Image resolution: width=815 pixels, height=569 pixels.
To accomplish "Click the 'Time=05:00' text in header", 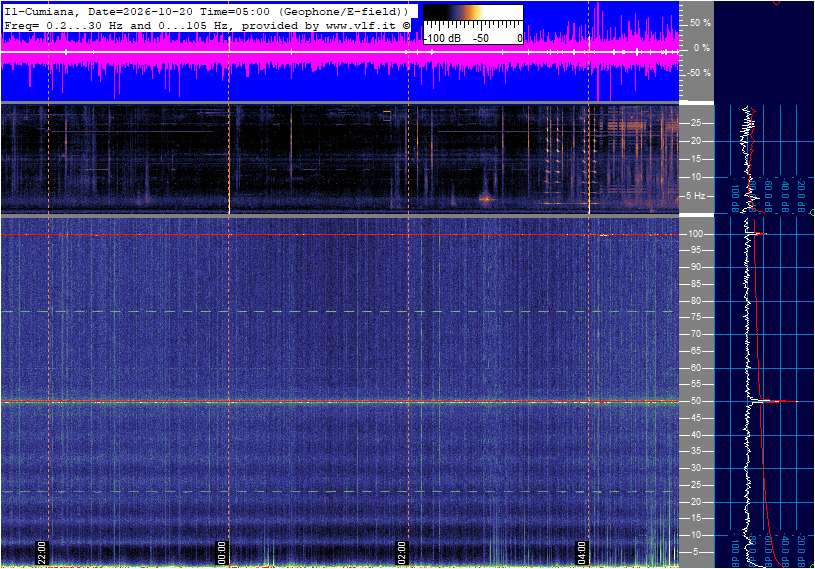I will click(234, 11).
